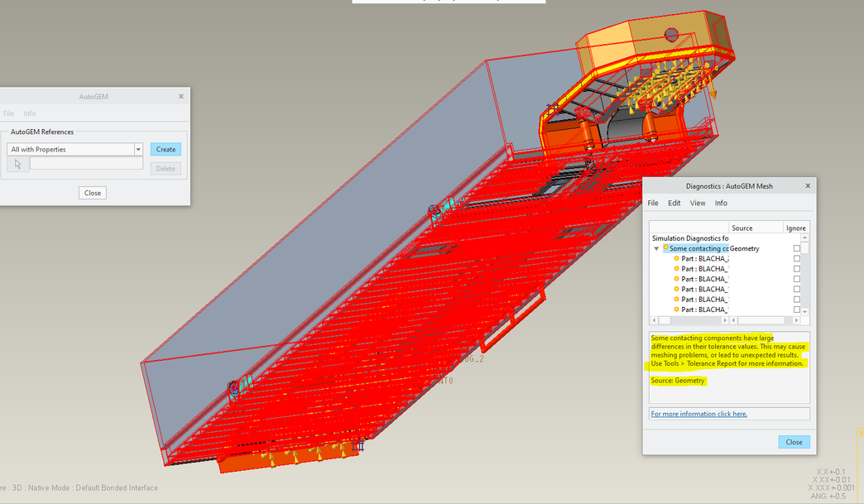The height and width of the screenshot is (504, 864).
Task: Click left arrow of Source column horizontal scrollbar
Action: click(733, 320)
